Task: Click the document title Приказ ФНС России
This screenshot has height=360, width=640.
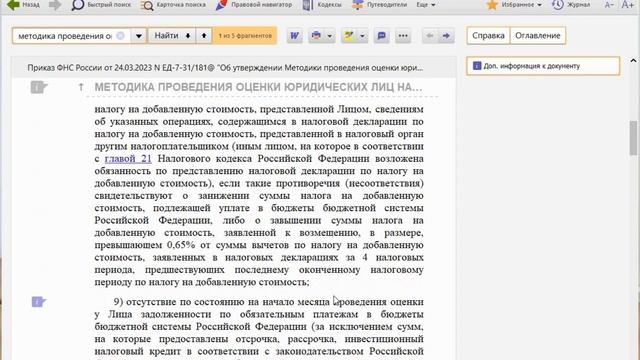Action: (x=225, y=68)
